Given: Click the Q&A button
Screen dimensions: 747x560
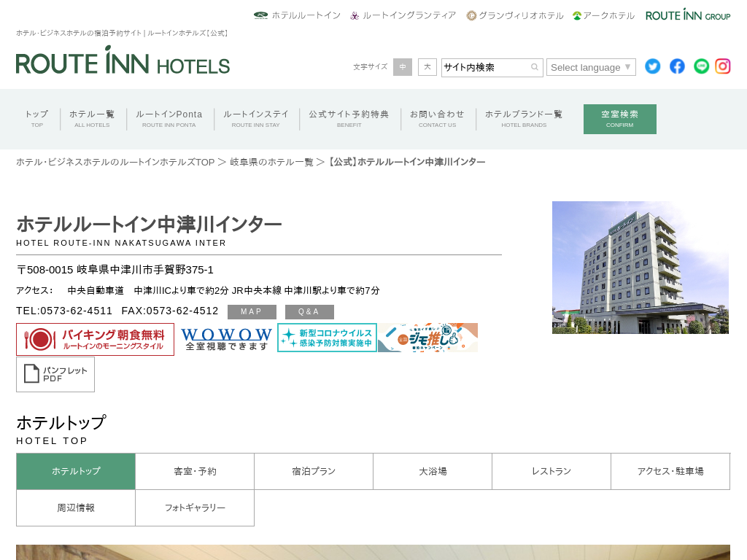Looking at the screenshot, I should pos(309,312).
